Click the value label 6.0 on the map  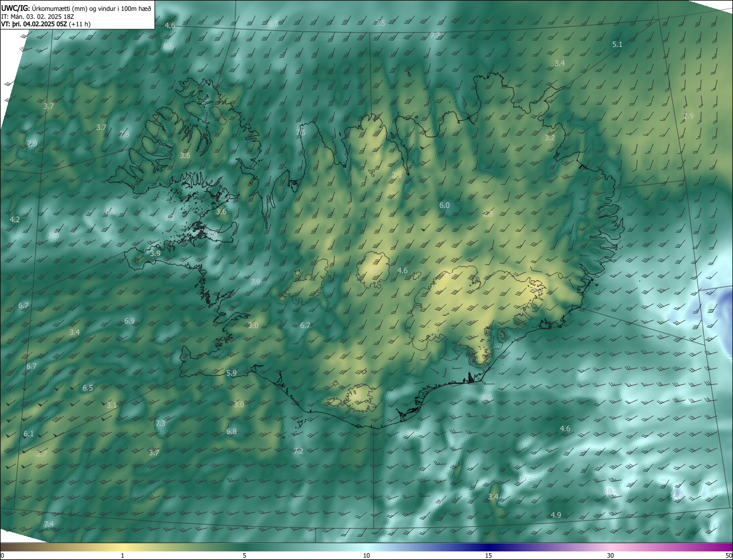444,205
